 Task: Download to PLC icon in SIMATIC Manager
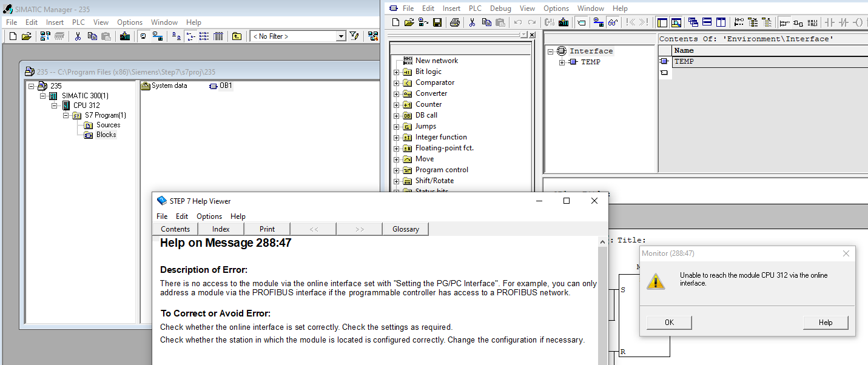tap(125, 36)
